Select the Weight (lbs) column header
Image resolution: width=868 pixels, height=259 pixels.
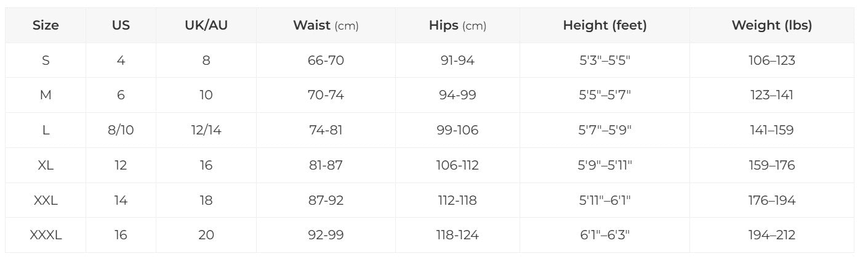pos(771,25)
